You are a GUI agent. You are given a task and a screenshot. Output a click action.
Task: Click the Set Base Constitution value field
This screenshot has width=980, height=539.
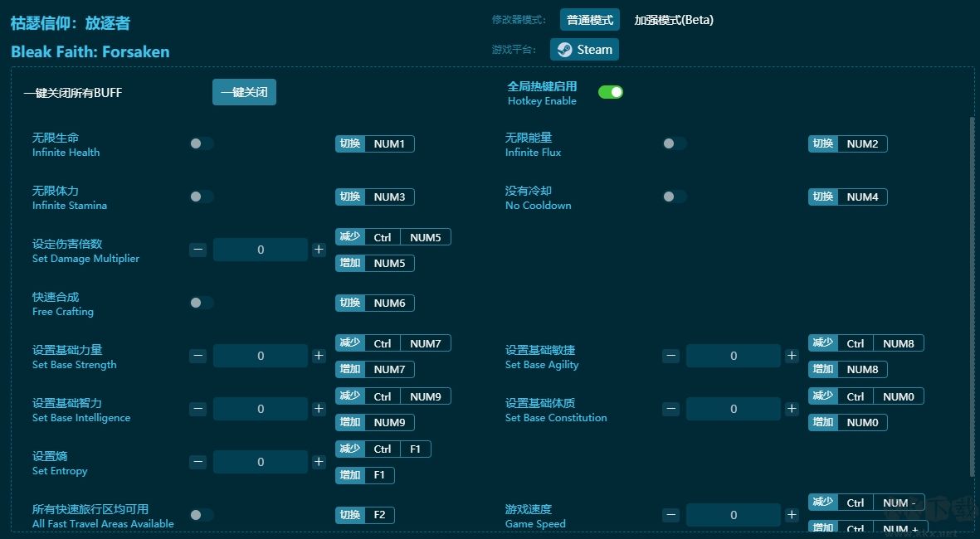tap(734, 409)
